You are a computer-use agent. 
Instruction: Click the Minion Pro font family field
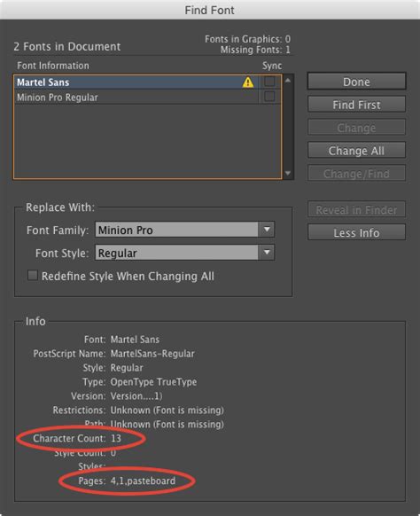(176, 230)
